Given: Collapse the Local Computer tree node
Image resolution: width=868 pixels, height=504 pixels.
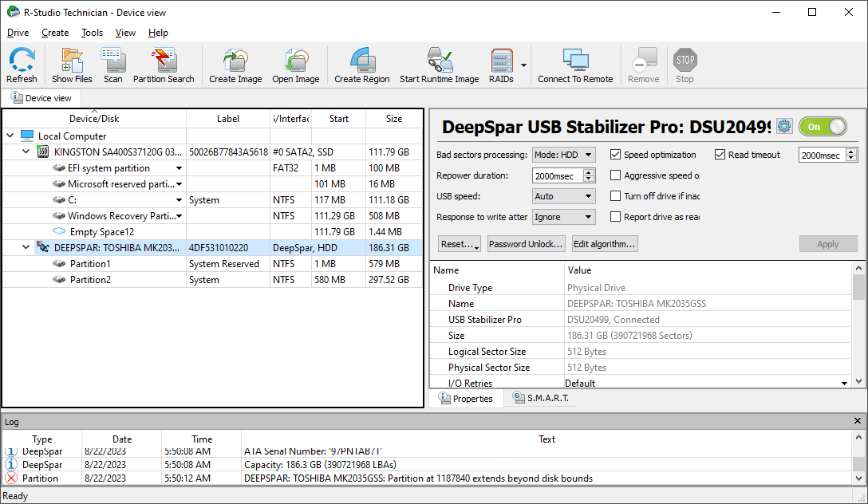Looking at the screenshot, I should click(x=10, y=136).
